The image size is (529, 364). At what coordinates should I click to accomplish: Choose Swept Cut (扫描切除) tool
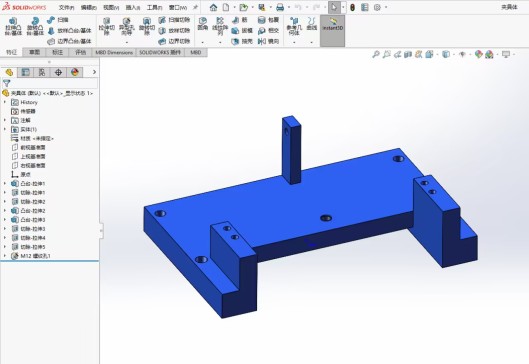pyautogui.click(x=174, y=20)
